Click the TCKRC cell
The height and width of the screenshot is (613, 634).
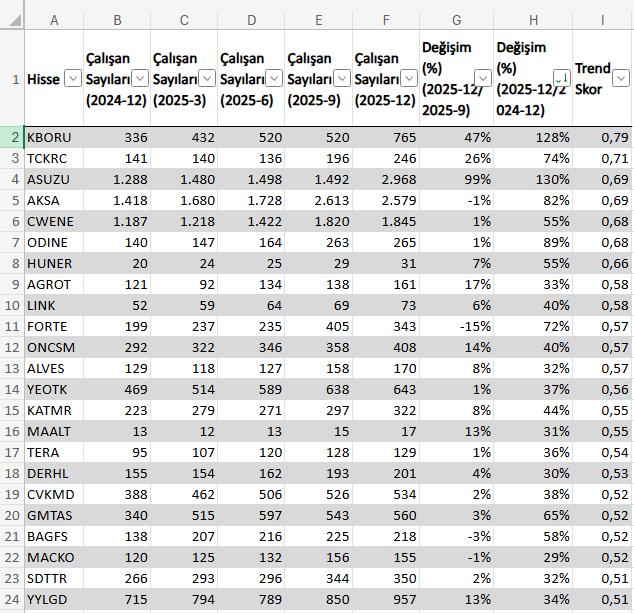[54, 158]
